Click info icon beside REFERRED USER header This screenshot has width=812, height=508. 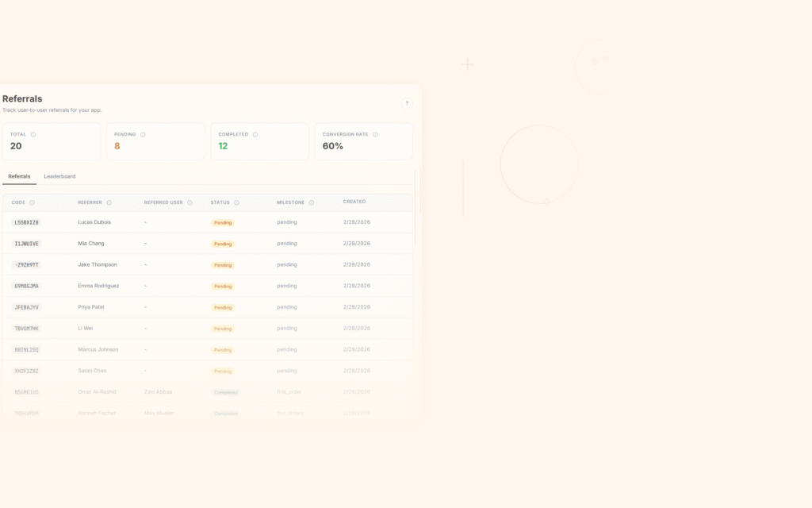pyautogui.click(x=190, y=202)
